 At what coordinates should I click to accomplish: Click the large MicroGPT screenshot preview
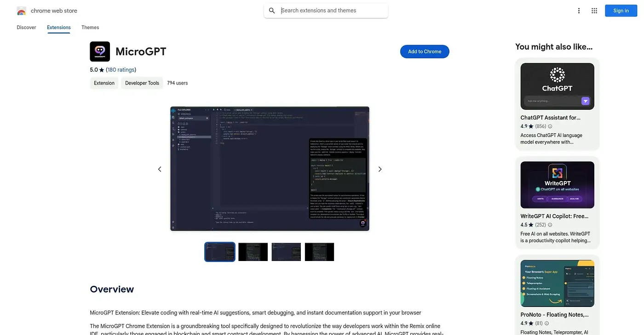(x=270, y=169)
